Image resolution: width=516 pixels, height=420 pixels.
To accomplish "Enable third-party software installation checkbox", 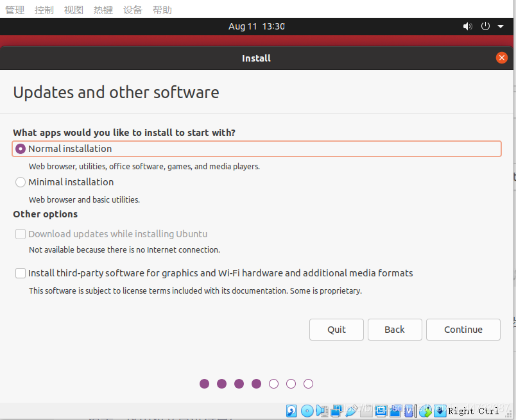I will pyautogui.click(x=21, y=273).
